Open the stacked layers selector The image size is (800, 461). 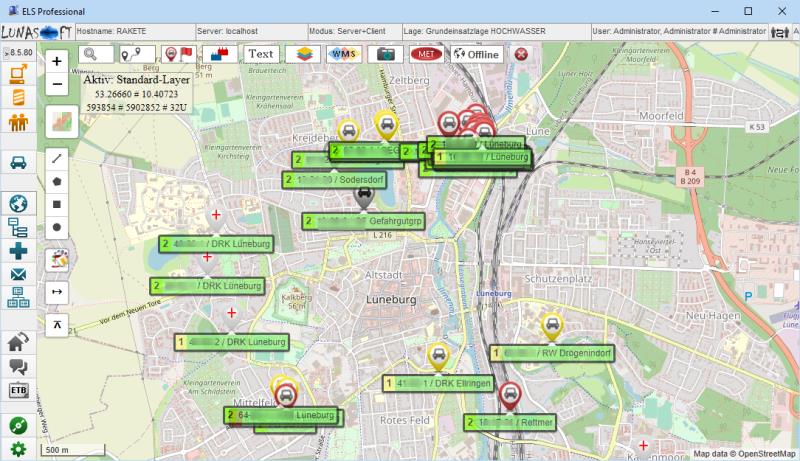301,54
